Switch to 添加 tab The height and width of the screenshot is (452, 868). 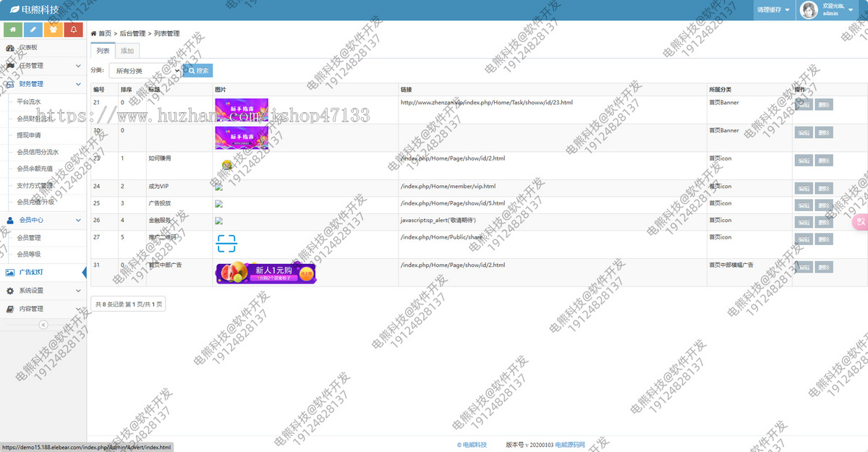coord(127,51)
